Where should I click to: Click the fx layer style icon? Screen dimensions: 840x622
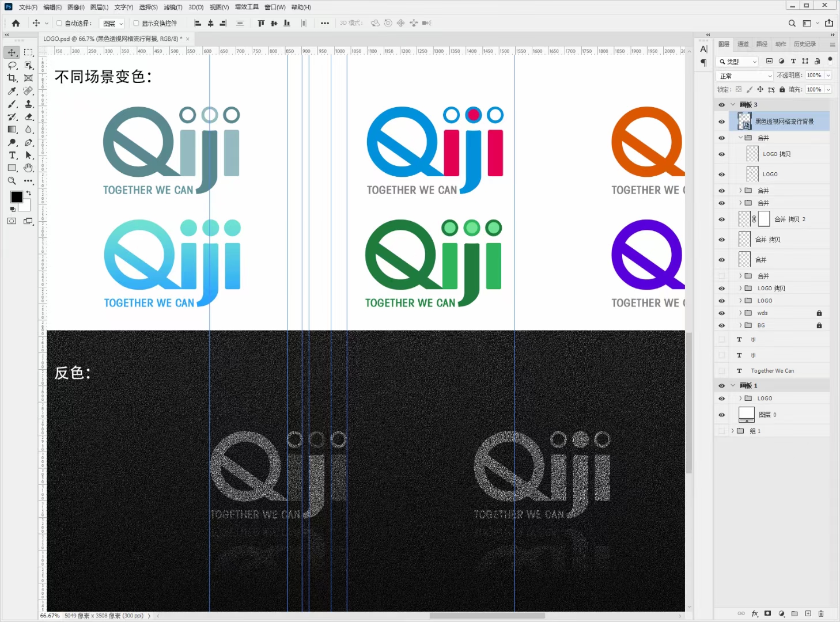click(755, 613)
